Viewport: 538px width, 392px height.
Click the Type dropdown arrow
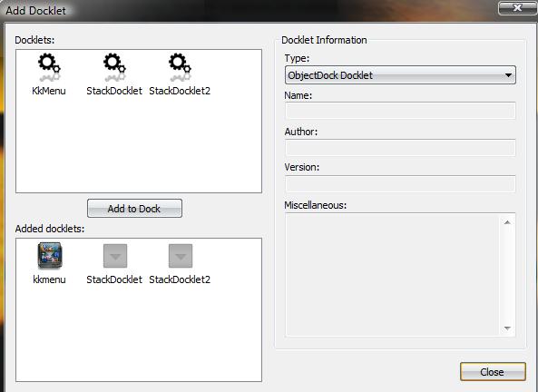pos(508,75)
